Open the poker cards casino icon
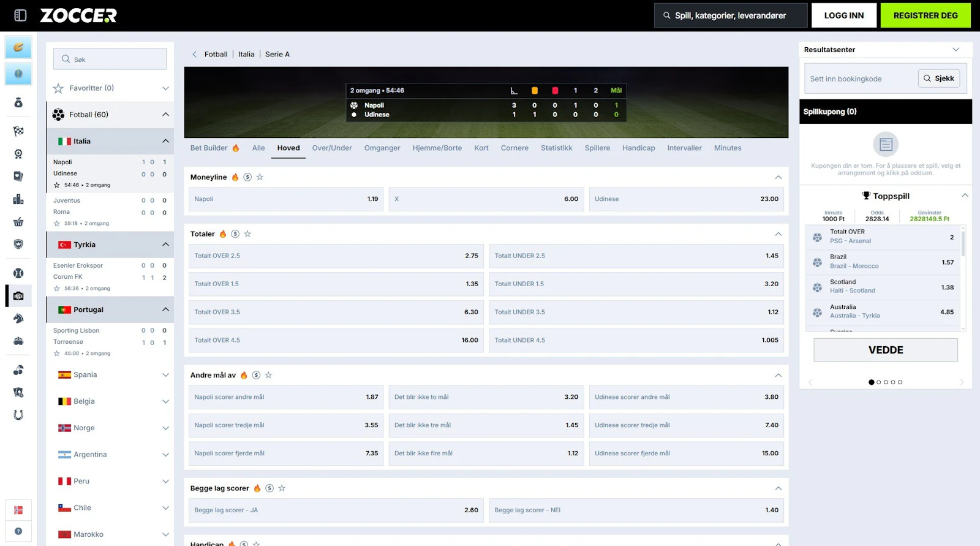The width and height of the screenshot is (980, 546). pyautogui.click(x=18, y=392)
